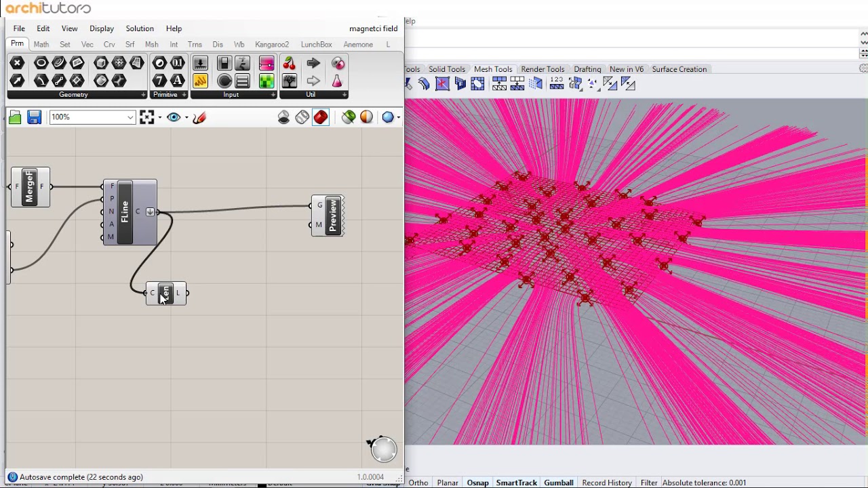868x488 pixels.
Task: Switch to wireframe preview mode
Action: tap(302, 117)
